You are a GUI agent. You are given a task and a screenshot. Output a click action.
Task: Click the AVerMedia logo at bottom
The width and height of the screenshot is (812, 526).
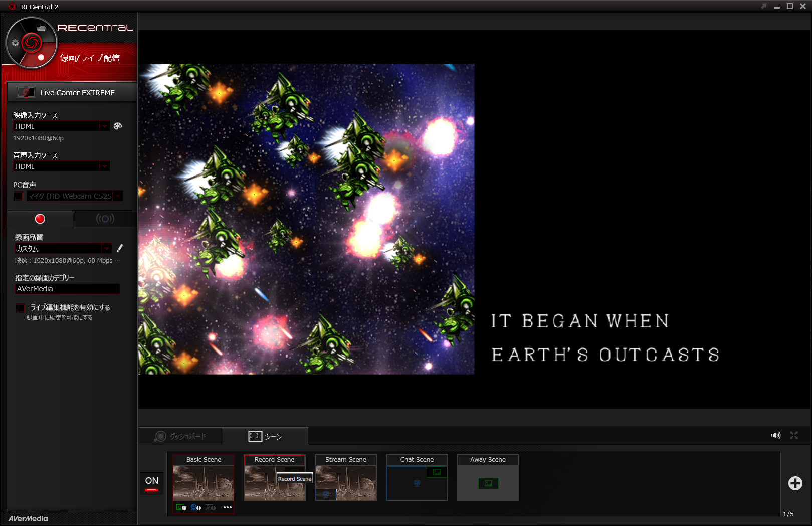28,518
